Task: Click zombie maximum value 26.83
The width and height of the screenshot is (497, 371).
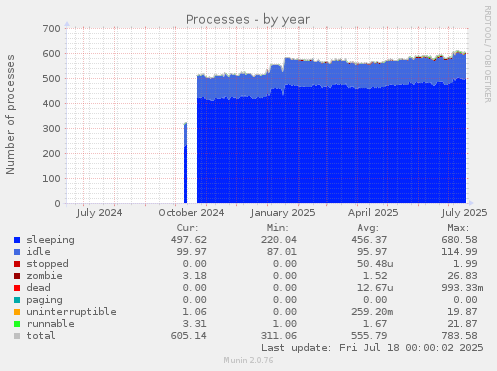Action: [x=462, y=276]
